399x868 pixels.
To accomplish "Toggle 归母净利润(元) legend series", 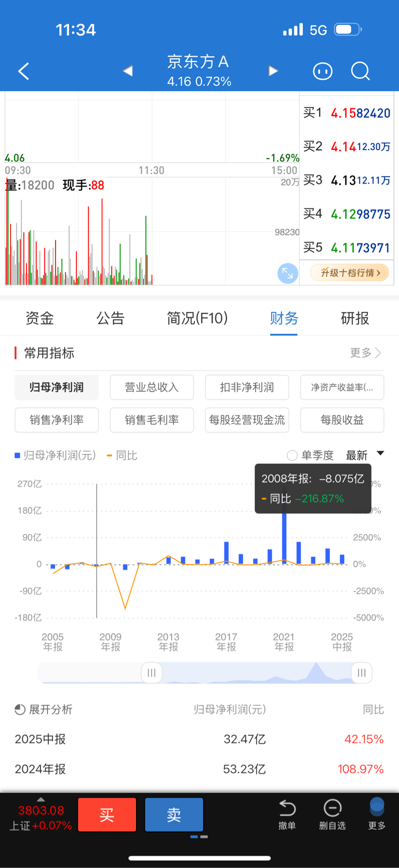I will click(55, 455).
